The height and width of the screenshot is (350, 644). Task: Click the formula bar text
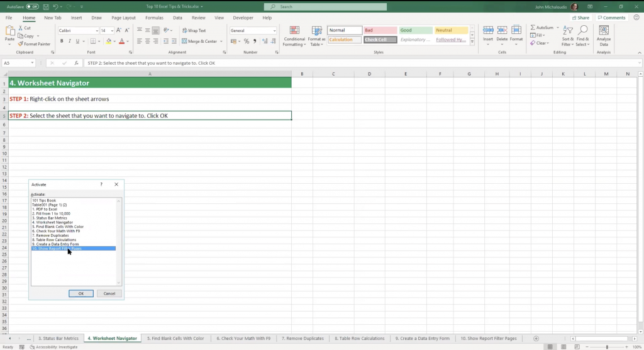pos(151,63)
